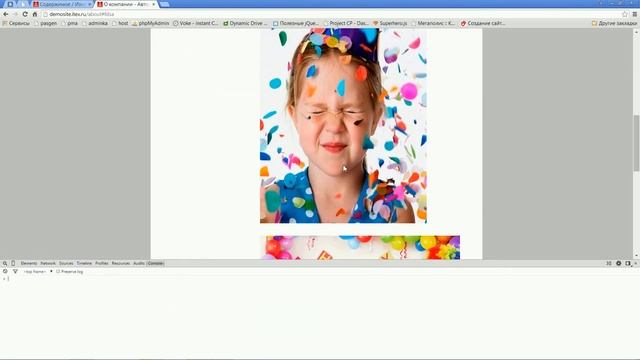Viewport: 640px width, 360px height.
Task: Switch to the first pinned tab
Action: [x=10, y=4]
